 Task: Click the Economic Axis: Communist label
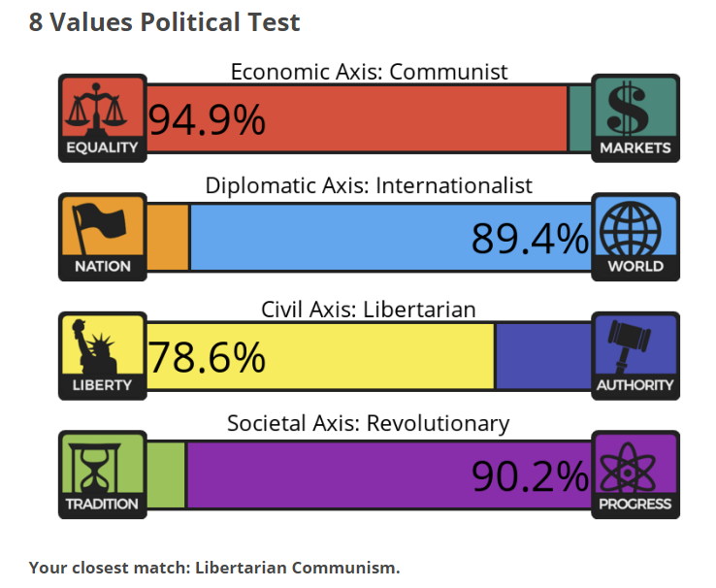369,72
